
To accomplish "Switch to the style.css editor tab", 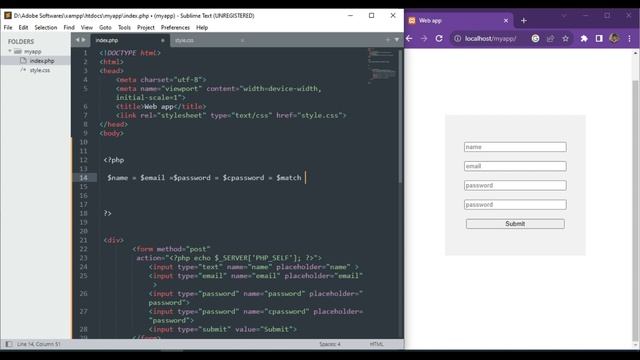I will tap(209, 40).
